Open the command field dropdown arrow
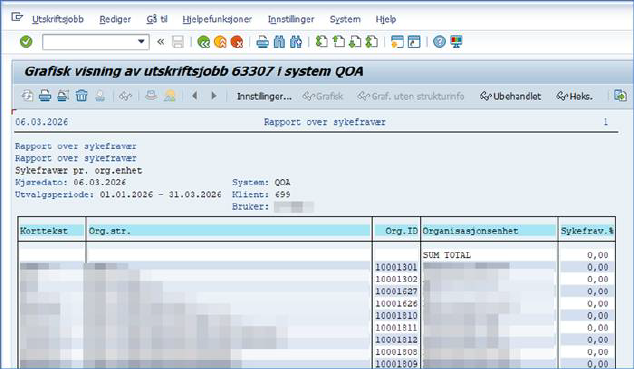Screen dimensions: 634x369 pyautogui.click(x=141, y=42)
